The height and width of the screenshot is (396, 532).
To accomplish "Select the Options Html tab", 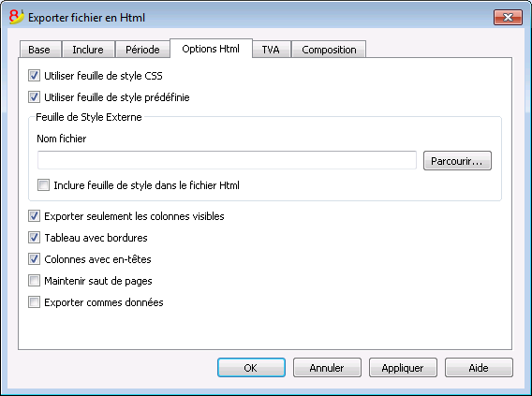I will click(x=211, y=49).
